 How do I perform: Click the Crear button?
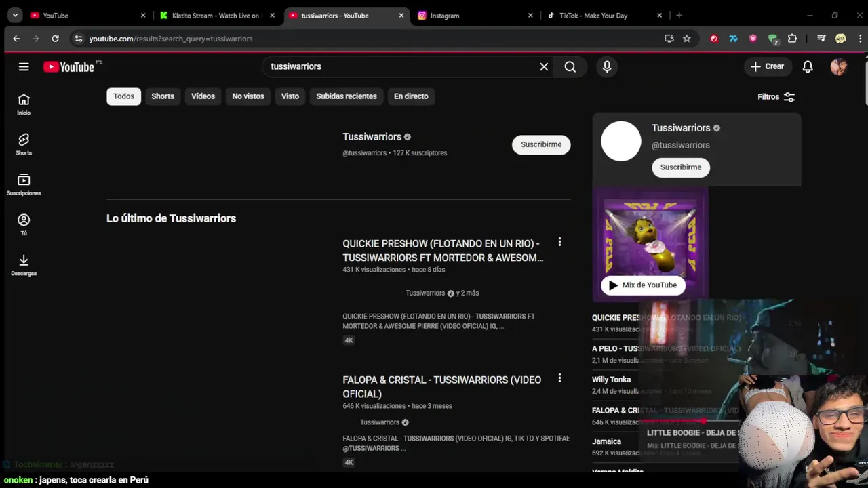pyautogui.click(x=767, y=66)
